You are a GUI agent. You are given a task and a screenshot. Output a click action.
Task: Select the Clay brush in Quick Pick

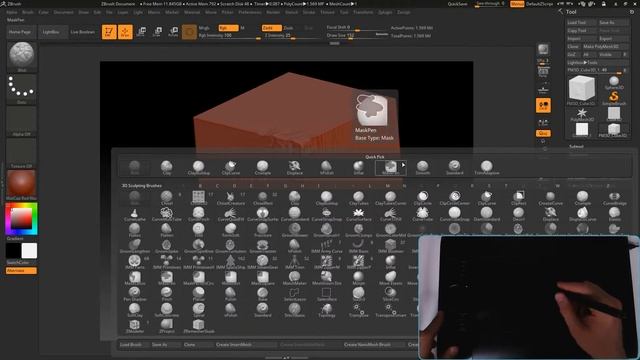[x=167, y=167]
